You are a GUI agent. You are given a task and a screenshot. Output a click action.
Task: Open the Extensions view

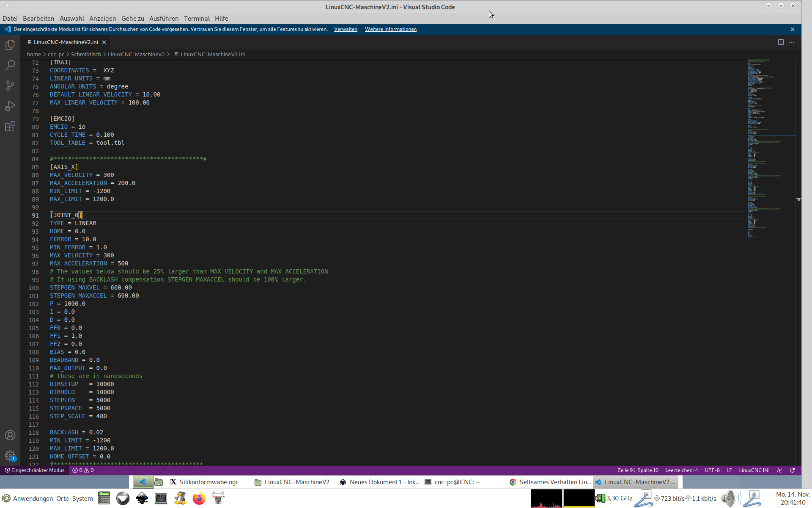[10, 126]
